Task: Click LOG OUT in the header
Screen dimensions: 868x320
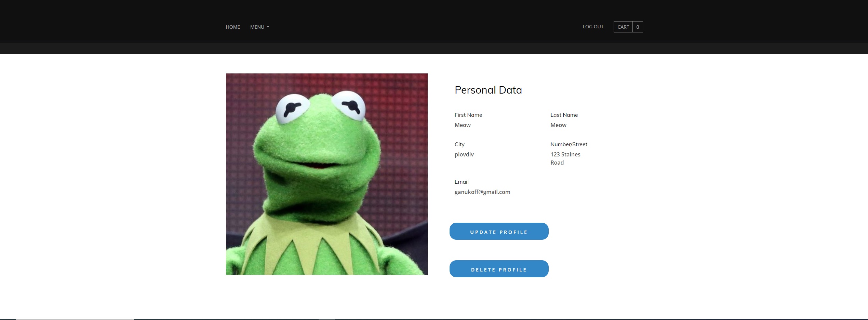Action: click(593, 26)
